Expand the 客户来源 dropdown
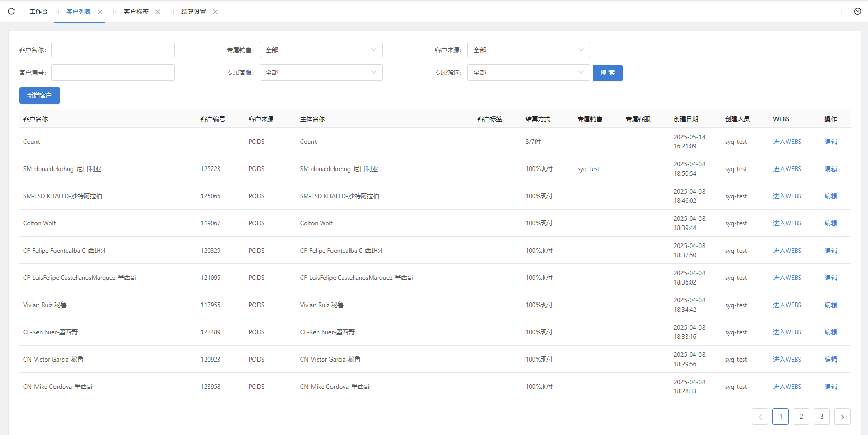Viewport: 868px width, 435px height. (529, 50)
